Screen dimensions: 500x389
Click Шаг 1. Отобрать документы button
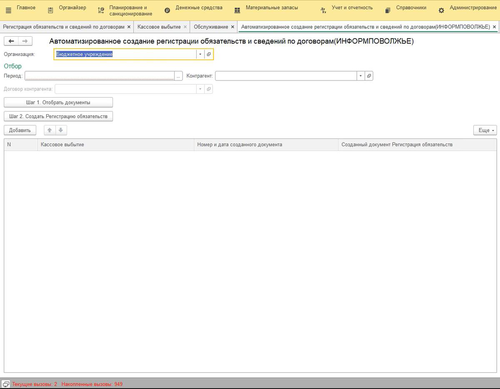point(58,102)
